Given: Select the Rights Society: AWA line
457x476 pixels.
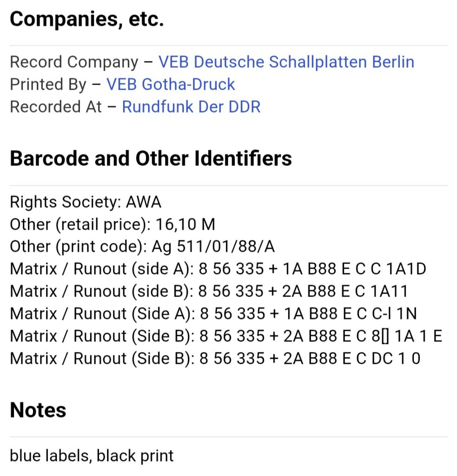Looking at the screenshot, I should click(x=86, y=202).
